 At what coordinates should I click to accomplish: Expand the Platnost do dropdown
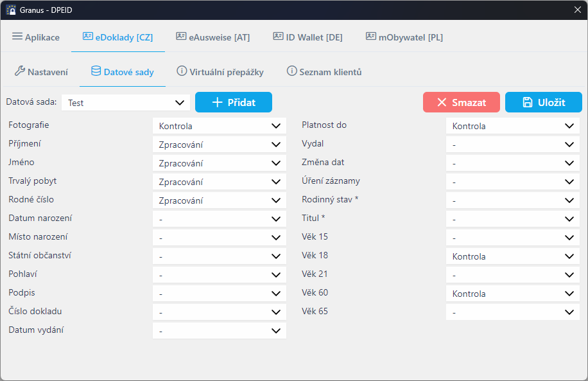pos(512,126)
